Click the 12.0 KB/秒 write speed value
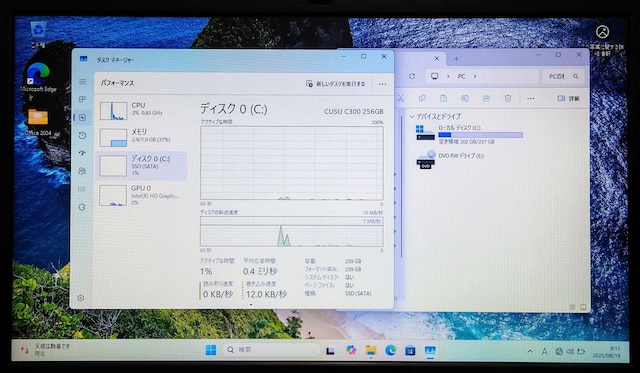The image size is (640, 373). tap(266, 294)
